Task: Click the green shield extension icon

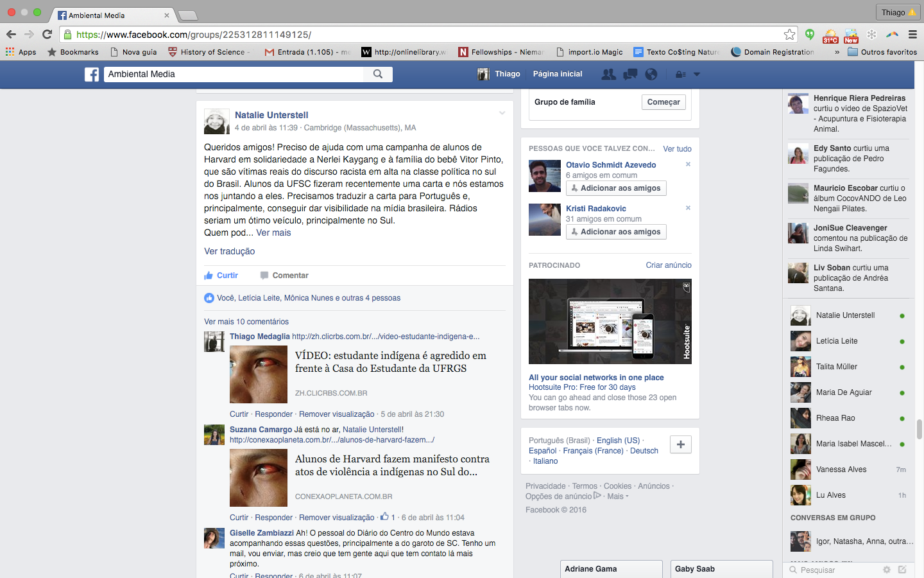Action: tap(810, 35)
